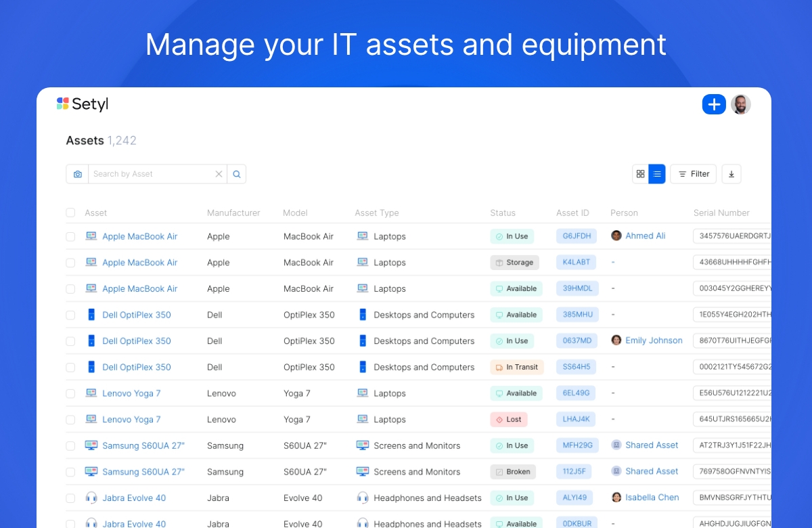
Task: Check the first Apple MacBook Air row
Action: click(70, 237)
